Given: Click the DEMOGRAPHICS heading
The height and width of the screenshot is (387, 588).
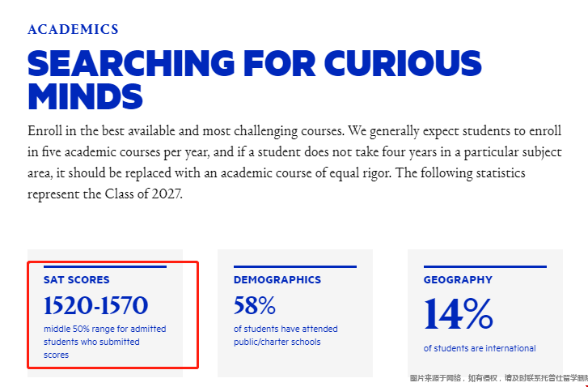Looking at the screenshot, I should (x=277, y=279).
